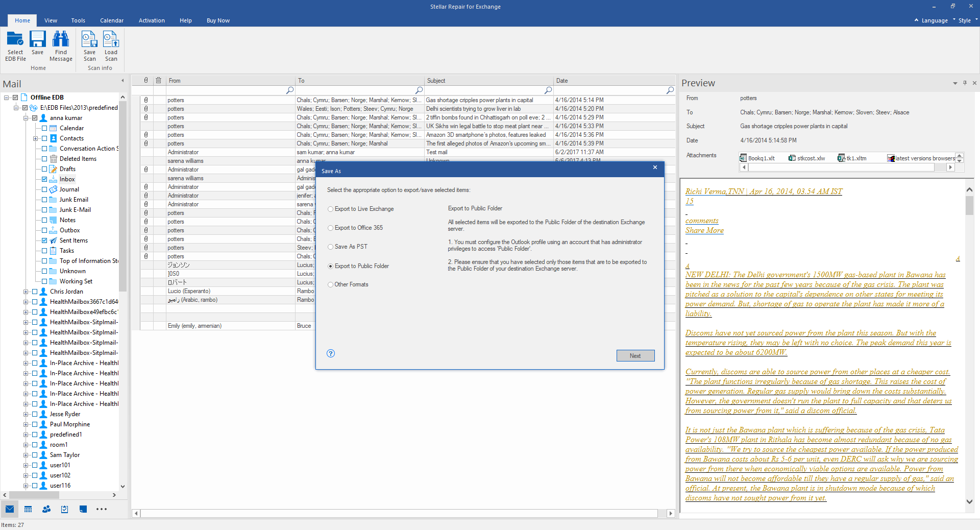
Task: Select Export to Live Exchange option
Action: click(331, 209)
